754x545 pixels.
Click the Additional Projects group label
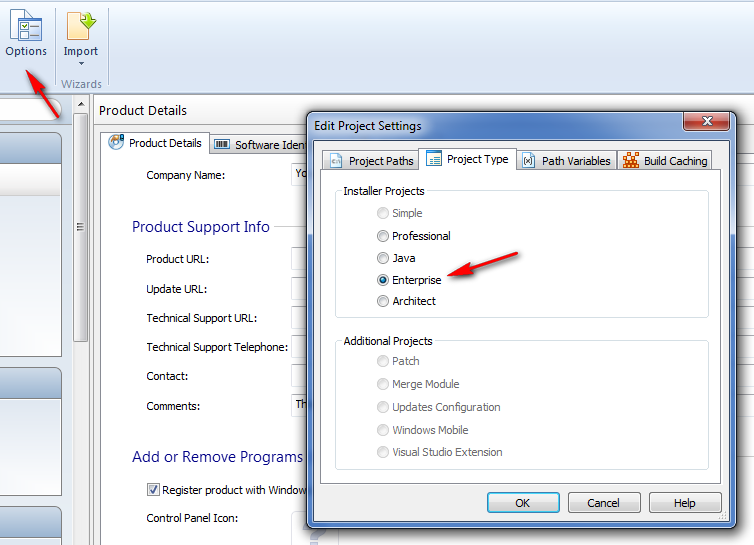(x=388, y=341)
